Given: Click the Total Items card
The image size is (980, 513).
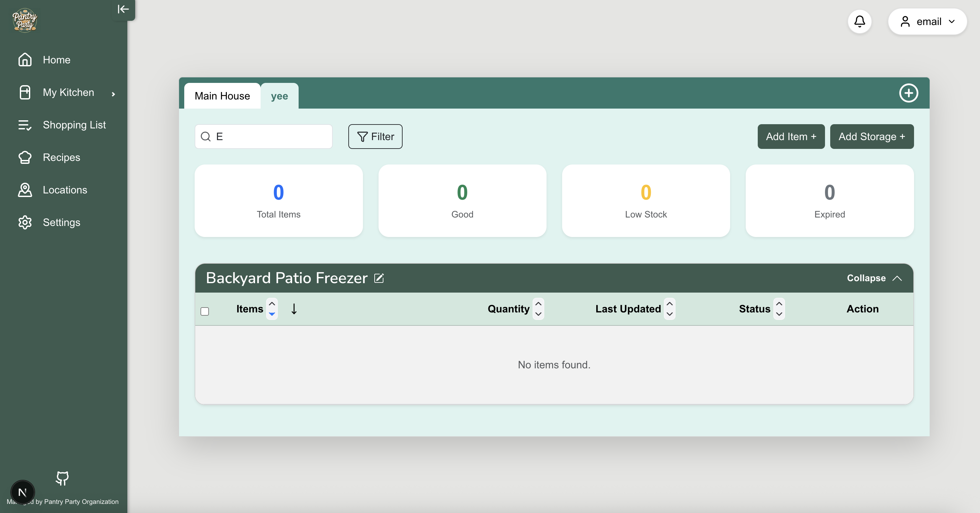Looking at the screenshot, I should (278, 201).
